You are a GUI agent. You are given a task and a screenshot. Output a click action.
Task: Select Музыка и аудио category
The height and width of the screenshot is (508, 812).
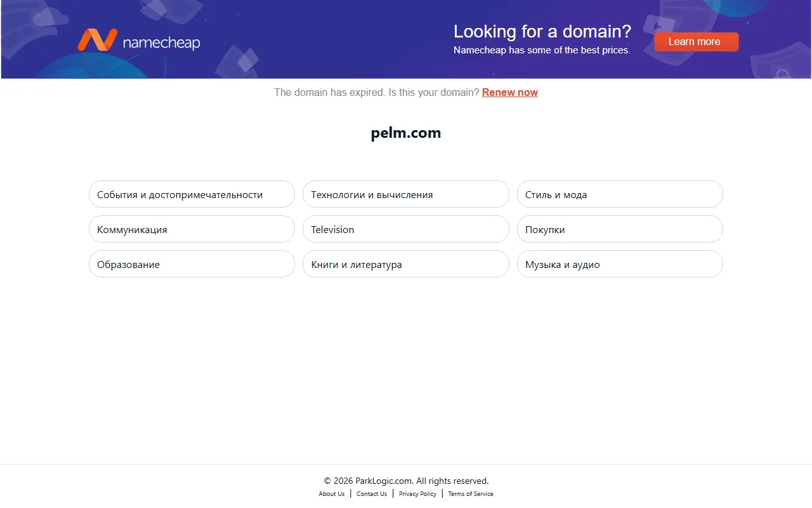[620, 264]
